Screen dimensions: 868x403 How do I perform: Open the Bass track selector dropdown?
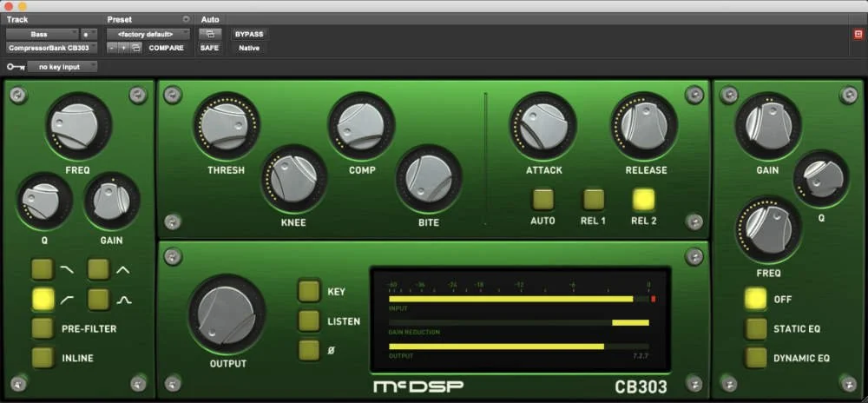pos(43,35)
